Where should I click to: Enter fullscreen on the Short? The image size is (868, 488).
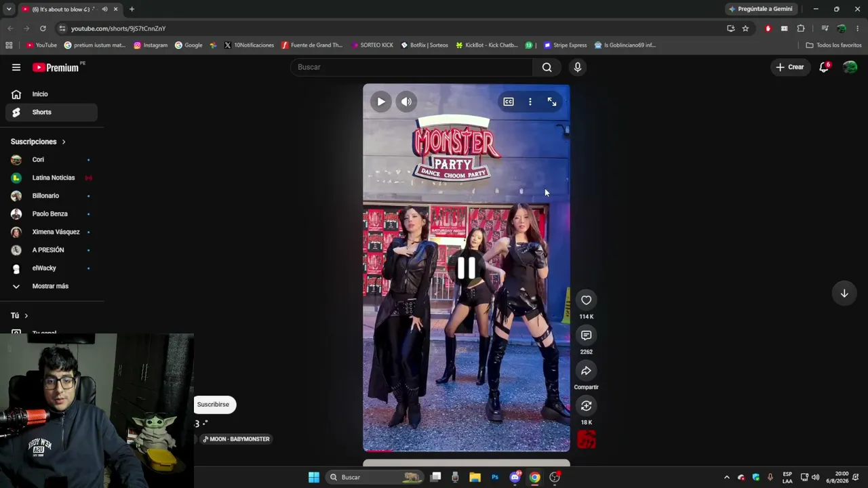552,102
